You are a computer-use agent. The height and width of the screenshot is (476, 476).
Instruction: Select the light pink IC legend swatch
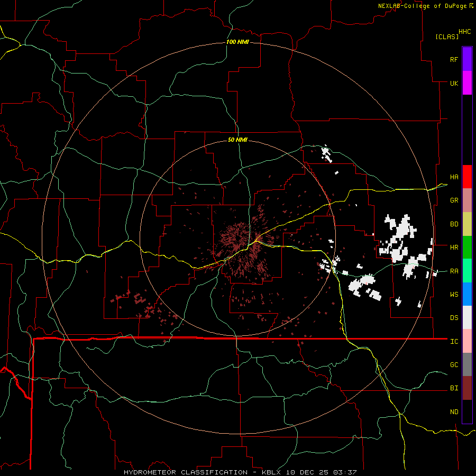point(467,341)
